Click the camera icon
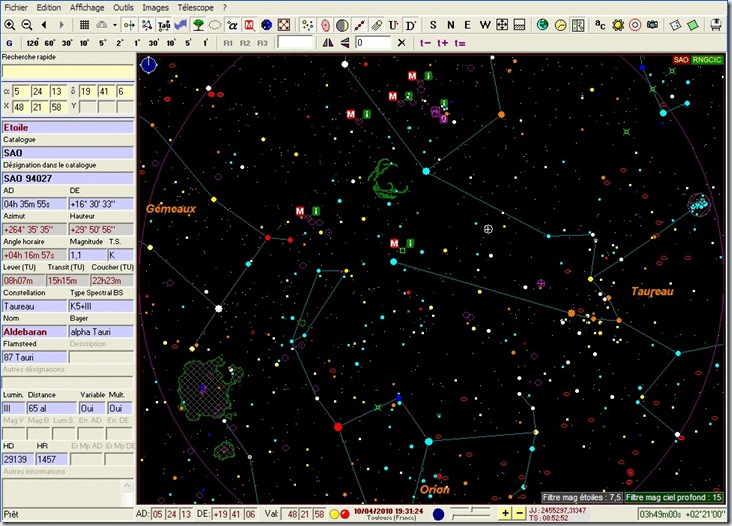 point(652,25)
